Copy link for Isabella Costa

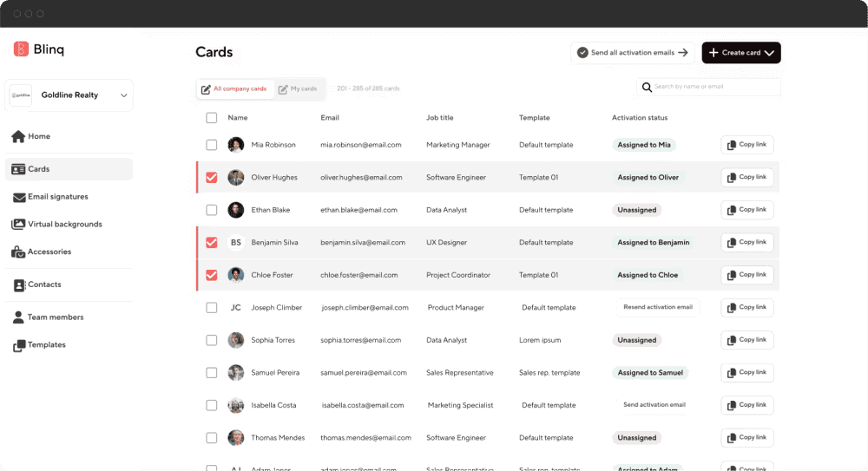[746, 406]
